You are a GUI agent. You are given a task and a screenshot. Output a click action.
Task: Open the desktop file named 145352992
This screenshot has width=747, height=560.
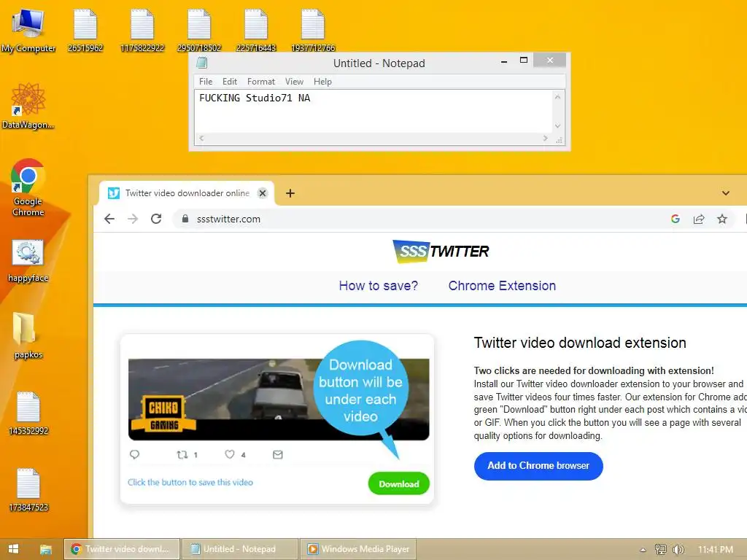pyautogui.click(x=28, y=413)
